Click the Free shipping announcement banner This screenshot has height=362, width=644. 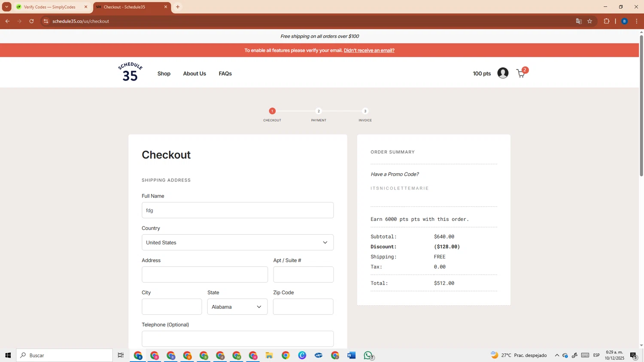pos(319,36)
